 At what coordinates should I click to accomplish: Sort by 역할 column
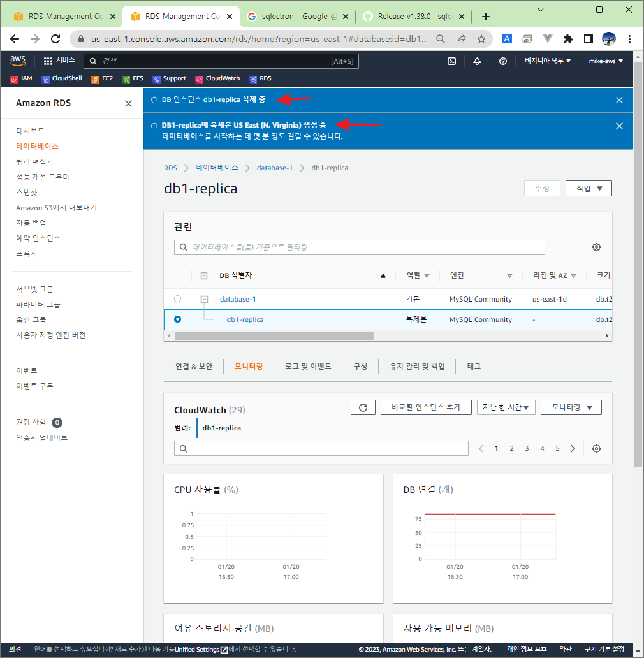click(x=418, y=275)
